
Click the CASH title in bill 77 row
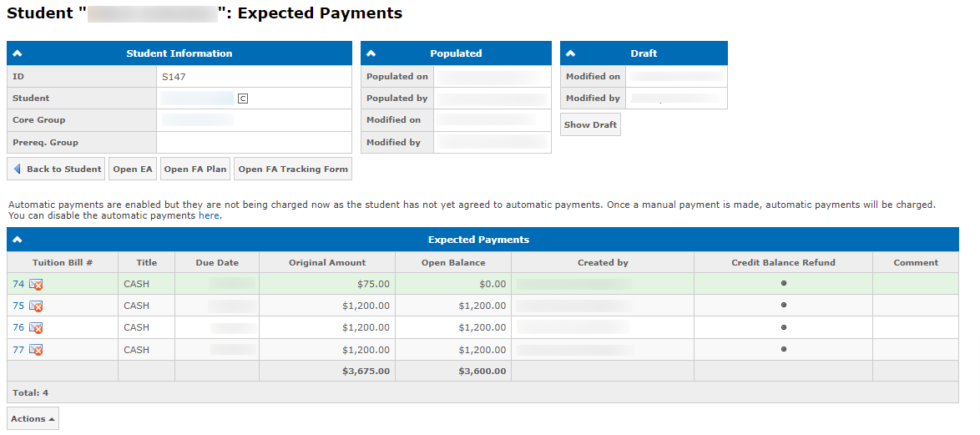point(136,350)
